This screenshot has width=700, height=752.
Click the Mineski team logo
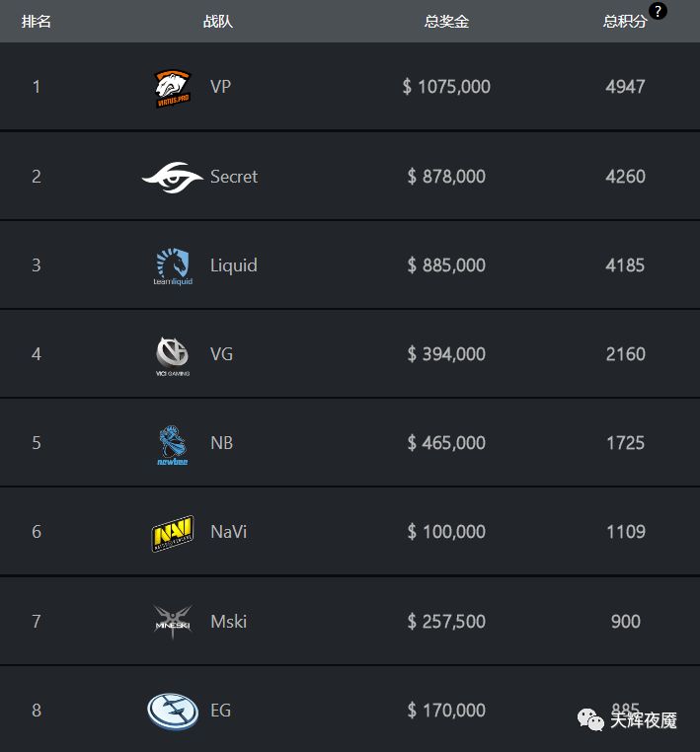click(173, 622)
